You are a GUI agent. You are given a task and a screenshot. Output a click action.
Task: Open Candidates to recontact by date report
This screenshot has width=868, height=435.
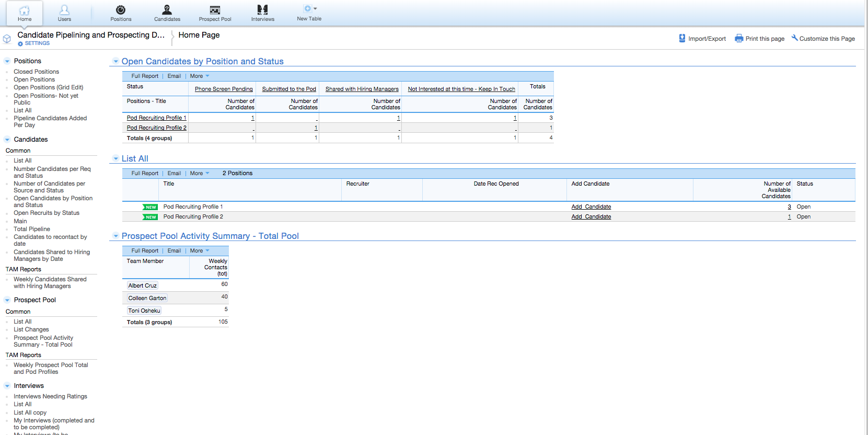click(x=50, y=241)
